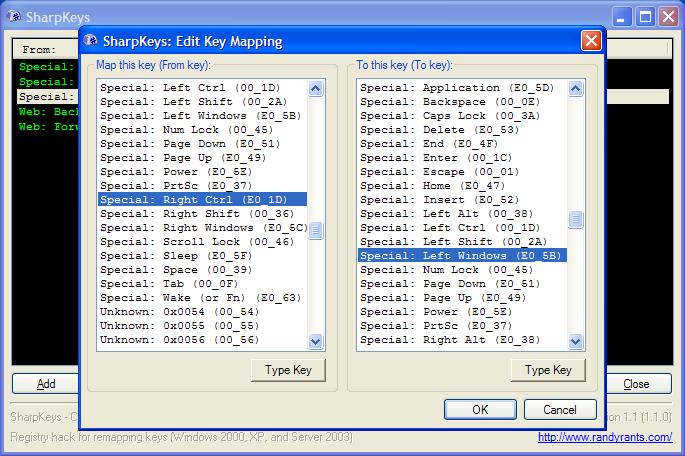The width and height of the screenshot is (685, 456).
Task: Choose PrtSc (E0_37) in To key list
Action: (x=463, y=325)
